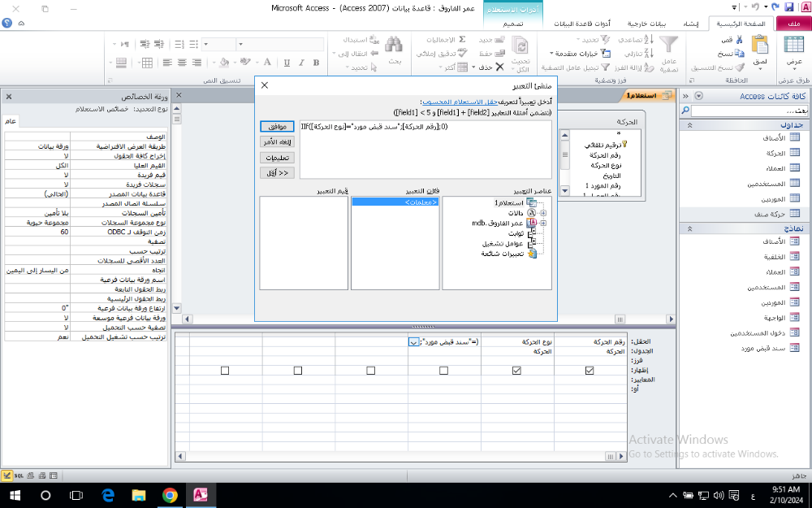812x508 pixels.
Task: Switch to أدوات قاعدة البيانات tab
Action: point(582,24)
